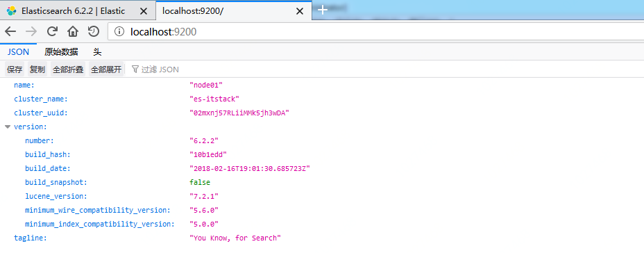This screenshot has height=253, width=644.
Task: Open a new tab with plus icon
Action: coord(323,10)
